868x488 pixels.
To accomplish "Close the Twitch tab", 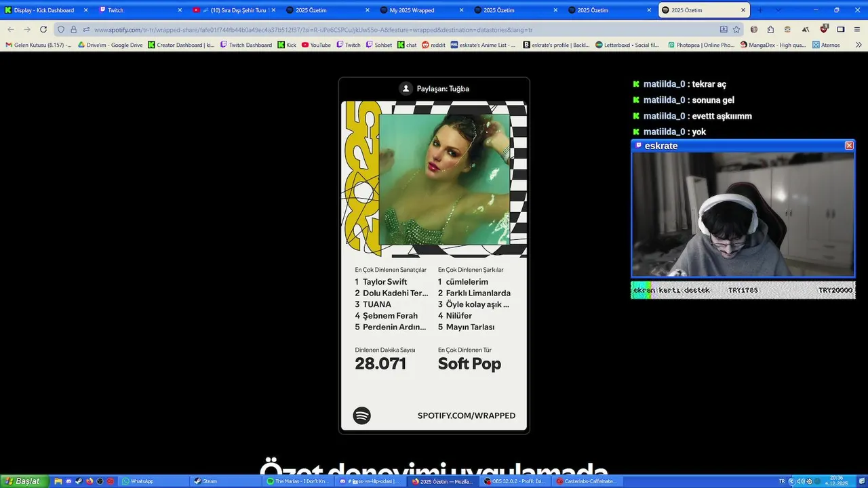I will pyautogui.click(x=180, y=10).
